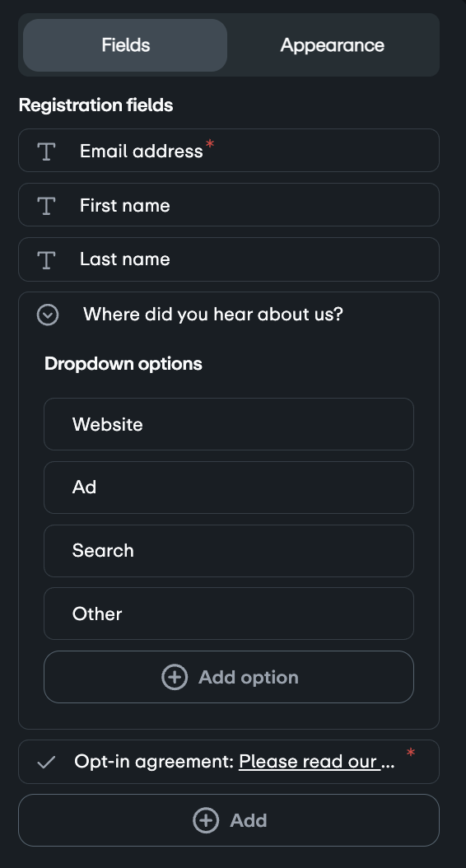This screenshot has width=466, height=868.
Task: Add a new dropdown option
Action: click(x=229, y=677)
